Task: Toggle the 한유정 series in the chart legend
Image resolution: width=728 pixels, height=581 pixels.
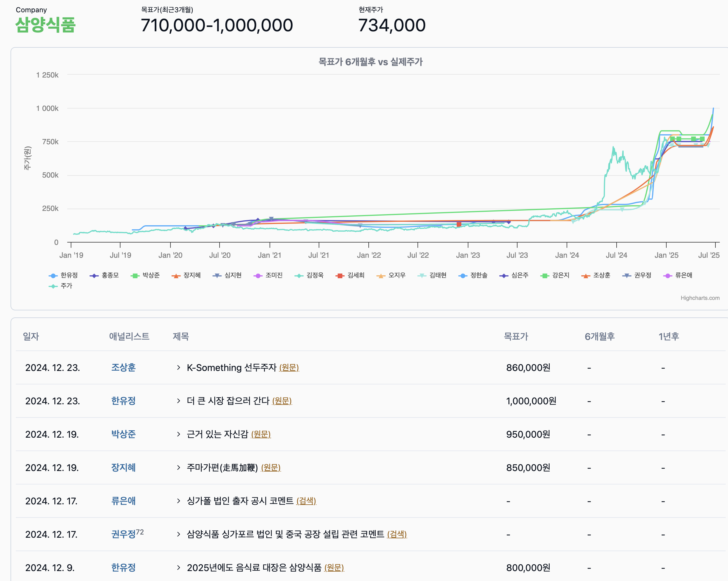Action: (x=63, y=275)
